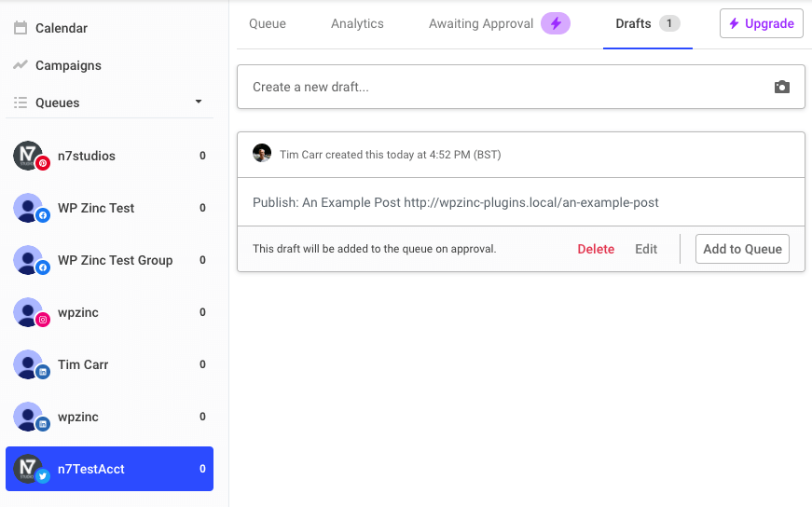Focus the Create a new draft field
The height and width of the screenshot is (507, 812).
click(x=521, y=87)
